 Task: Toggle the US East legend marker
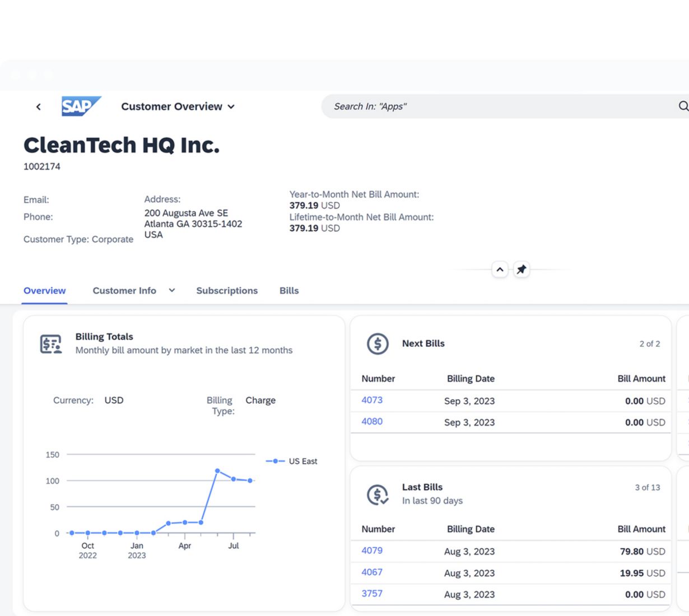click(275, 461)
